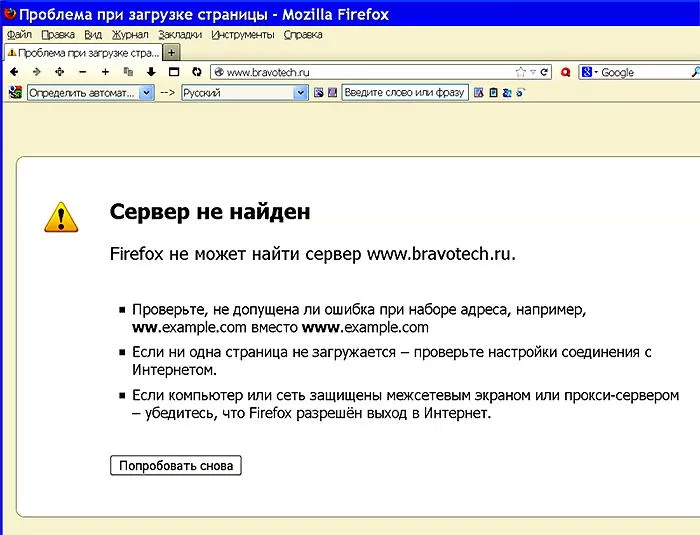This screenshot has width=700, height=535.
Task: Click the translator toolbar logo icon
Action: [x=15, y=92]
